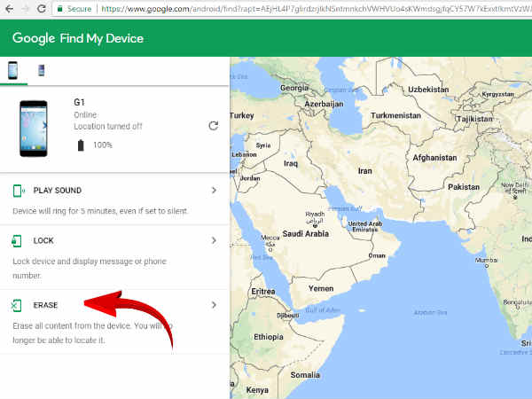
Task: Click the 'Lock device and display message' description
Action: click(90, 269)
